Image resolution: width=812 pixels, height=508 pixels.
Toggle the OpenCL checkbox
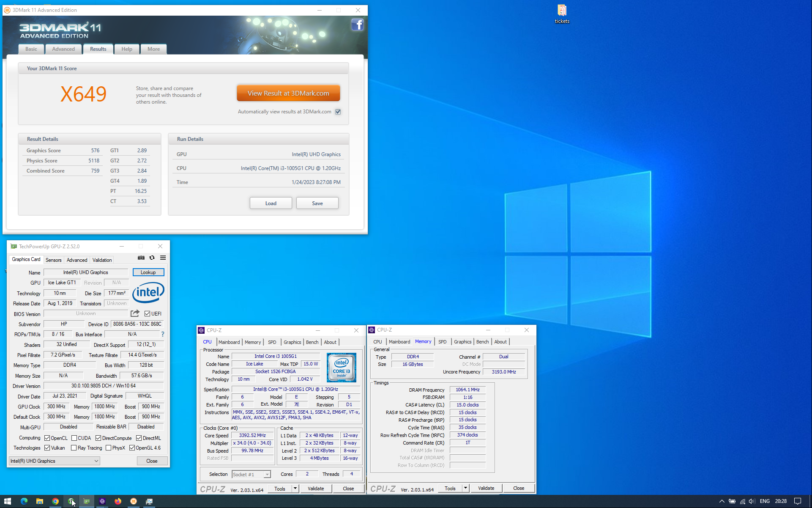47,438
